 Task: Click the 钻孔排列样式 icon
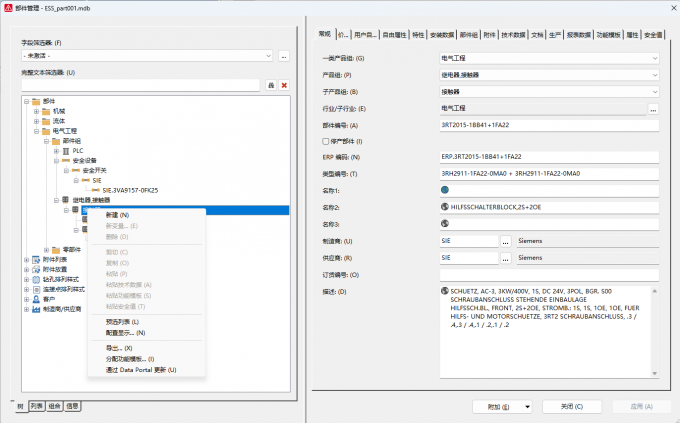36,280
